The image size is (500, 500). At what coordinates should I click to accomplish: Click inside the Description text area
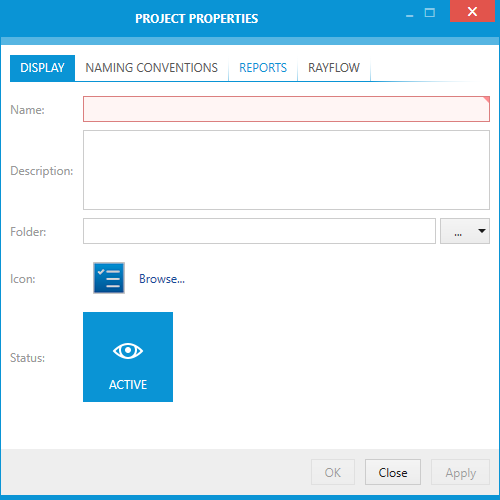coord(286,170)
